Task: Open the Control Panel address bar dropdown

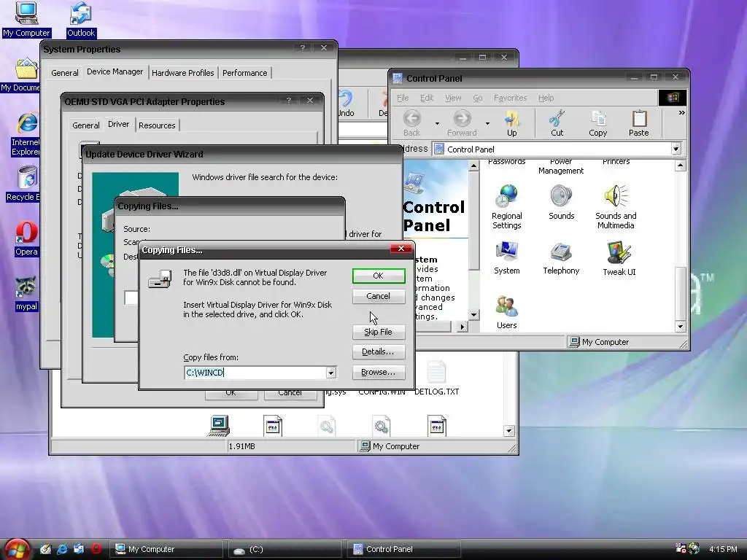Action: pos(676,149)
